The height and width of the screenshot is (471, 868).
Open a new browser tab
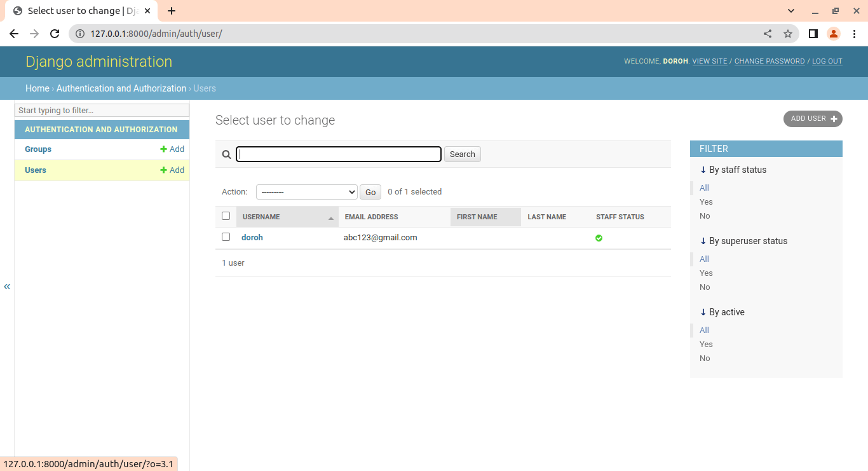coord(172,11)
